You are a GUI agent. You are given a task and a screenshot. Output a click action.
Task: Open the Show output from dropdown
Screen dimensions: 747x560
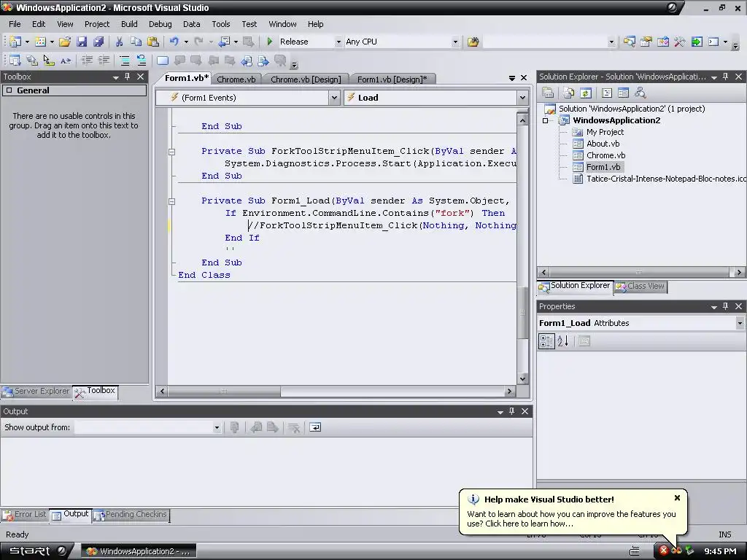(216, 427)
